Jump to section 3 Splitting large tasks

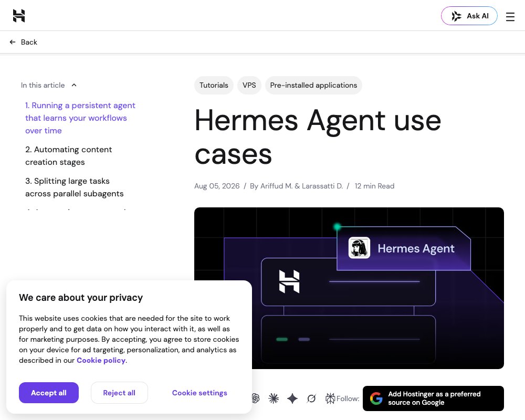coord(75,187)
